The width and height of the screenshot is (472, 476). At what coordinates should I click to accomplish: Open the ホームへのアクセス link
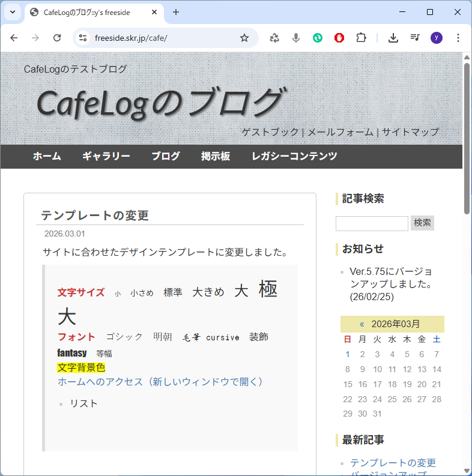pos(160,382)
